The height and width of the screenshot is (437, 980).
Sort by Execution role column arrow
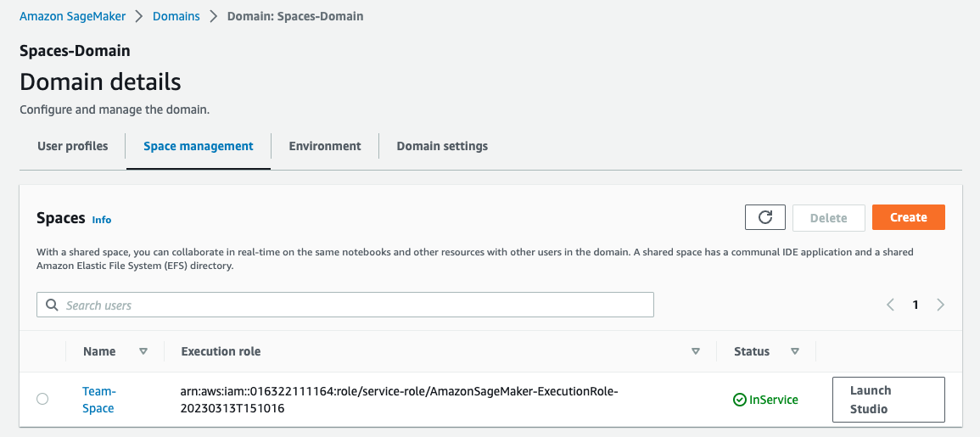click(696, 351)
